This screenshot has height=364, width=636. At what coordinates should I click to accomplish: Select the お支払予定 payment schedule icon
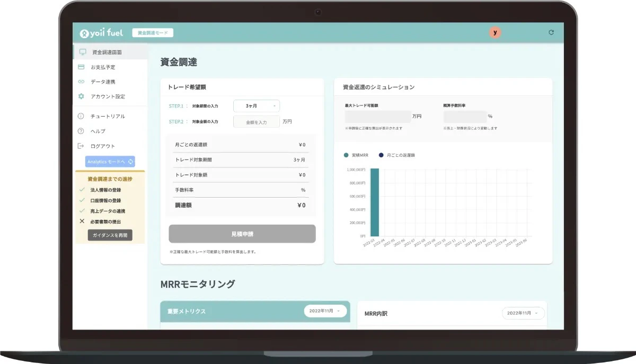click(82, 67)
